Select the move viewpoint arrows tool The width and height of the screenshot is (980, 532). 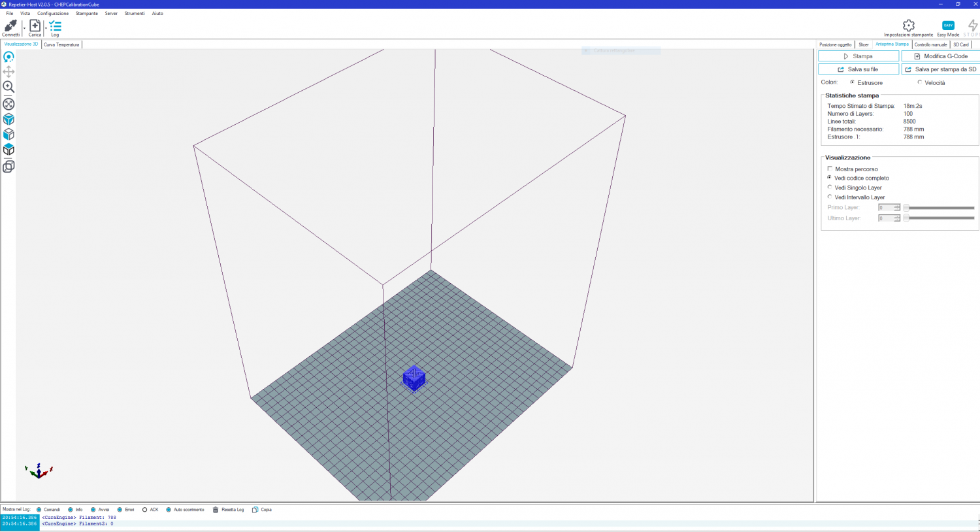8,72
